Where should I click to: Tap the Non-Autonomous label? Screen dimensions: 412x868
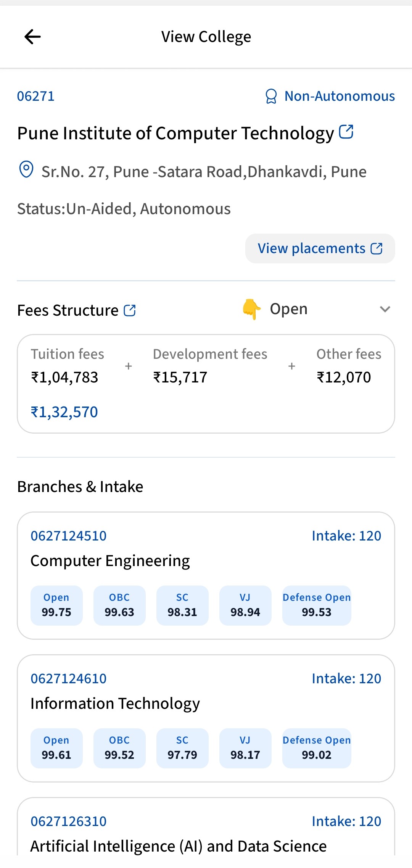coord(340,96)
